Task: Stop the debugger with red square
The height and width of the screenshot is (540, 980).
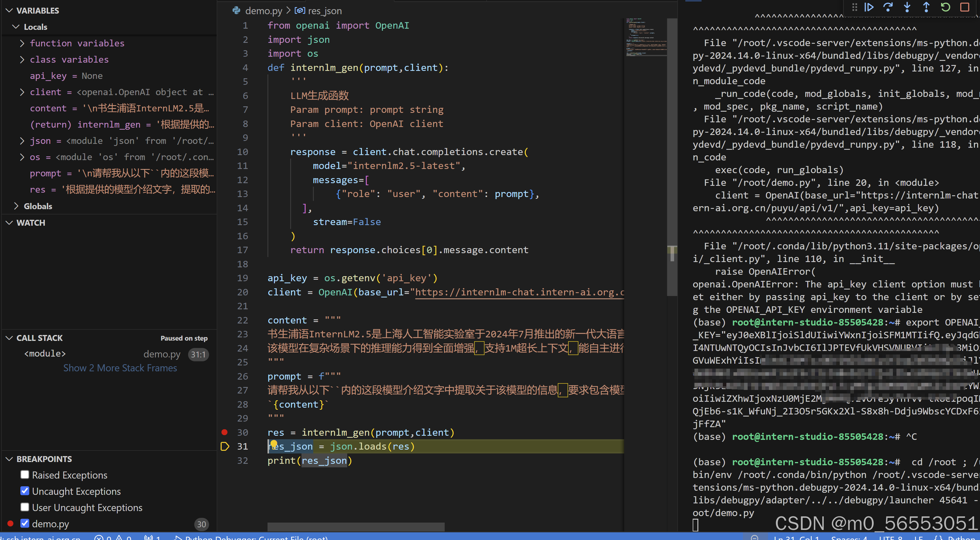Action: pyautogui.click(x=964, y=7)
